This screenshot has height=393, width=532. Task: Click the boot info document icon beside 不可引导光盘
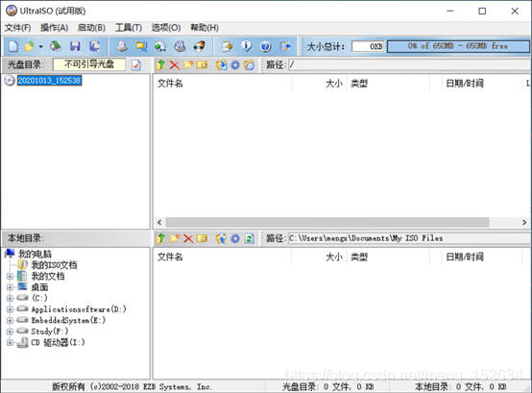point(136,64)
